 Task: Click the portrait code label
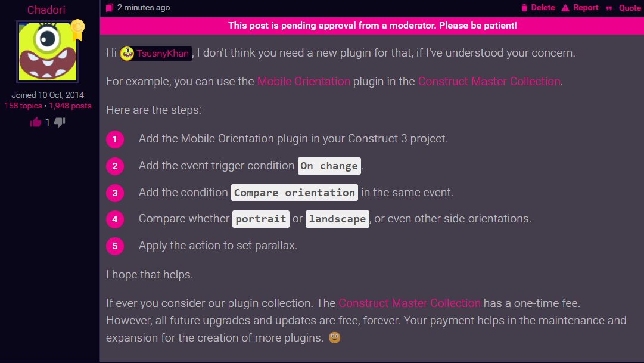click(261, 219)
